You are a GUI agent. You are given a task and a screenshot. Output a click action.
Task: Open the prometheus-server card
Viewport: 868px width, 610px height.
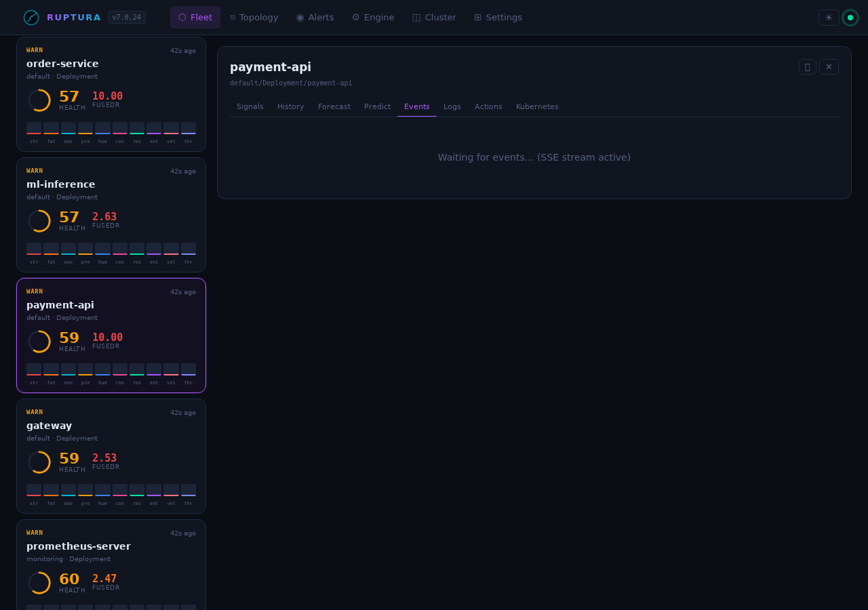[111, 565]
